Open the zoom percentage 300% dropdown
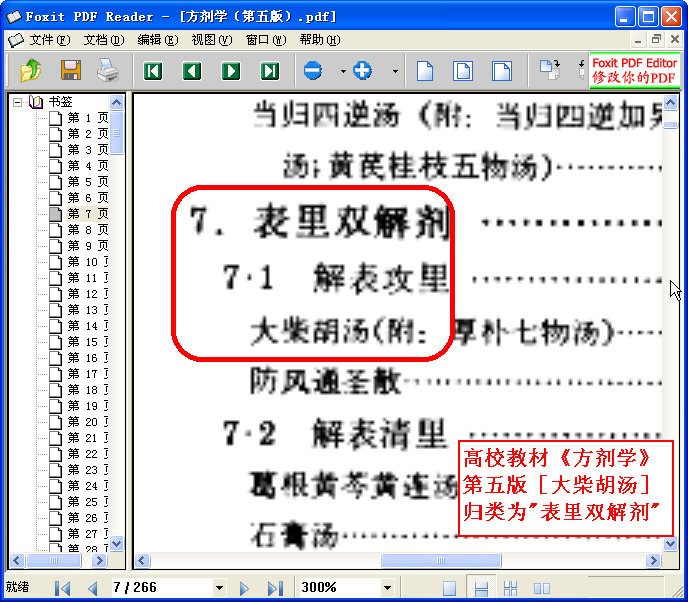The image size is (688, 602). 387,588
